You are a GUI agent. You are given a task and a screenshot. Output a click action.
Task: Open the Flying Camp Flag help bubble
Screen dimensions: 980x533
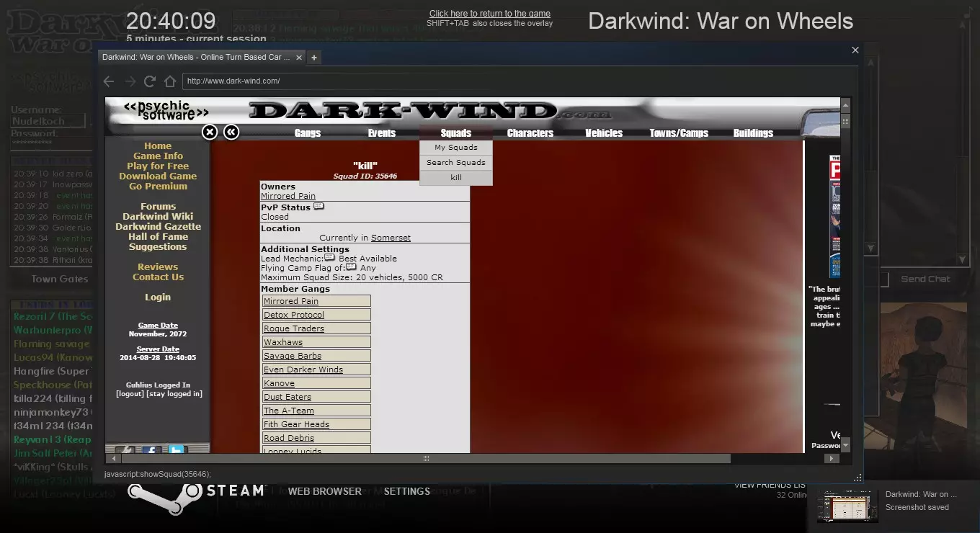[x=352, y=267]
